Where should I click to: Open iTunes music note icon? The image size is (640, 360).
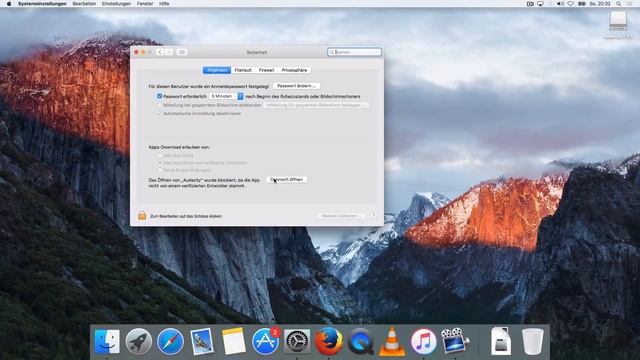[x=423, y=341]
